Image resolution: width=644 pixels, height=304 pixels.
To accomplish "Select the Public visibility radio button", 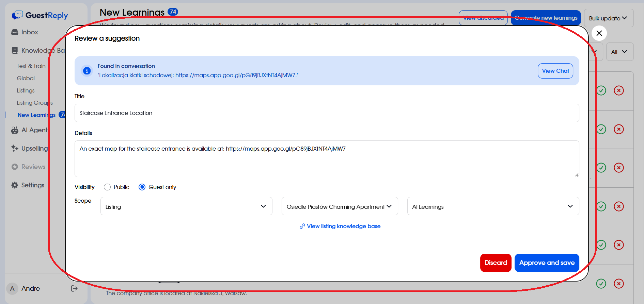I will pyautogui.click(x=107, y=187).
